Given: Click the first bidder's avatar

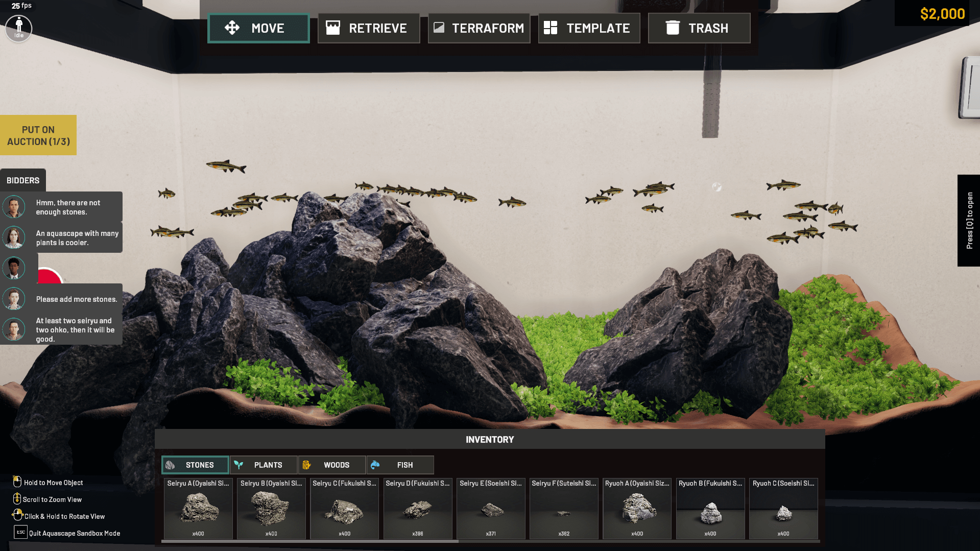Looking at the screenshot, I should click(14, 207).
